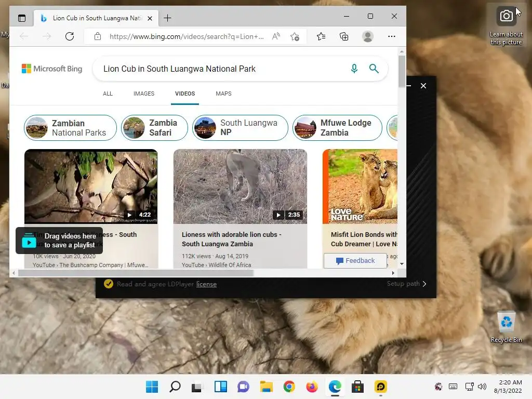The width and height of the screenshot is (532, 399).
Task: Open Task View from taskbar
Action: click(x=197, y=387)
